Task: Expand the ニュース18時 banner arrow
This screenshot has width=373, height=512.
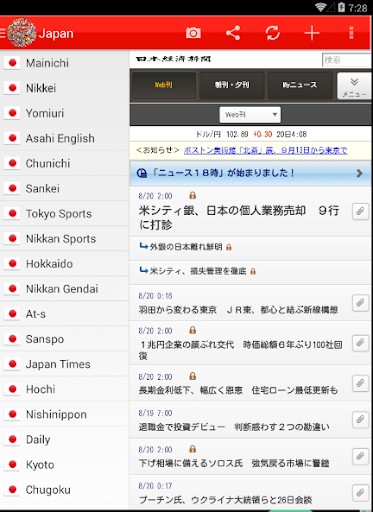Action: [x=359, y=173]
